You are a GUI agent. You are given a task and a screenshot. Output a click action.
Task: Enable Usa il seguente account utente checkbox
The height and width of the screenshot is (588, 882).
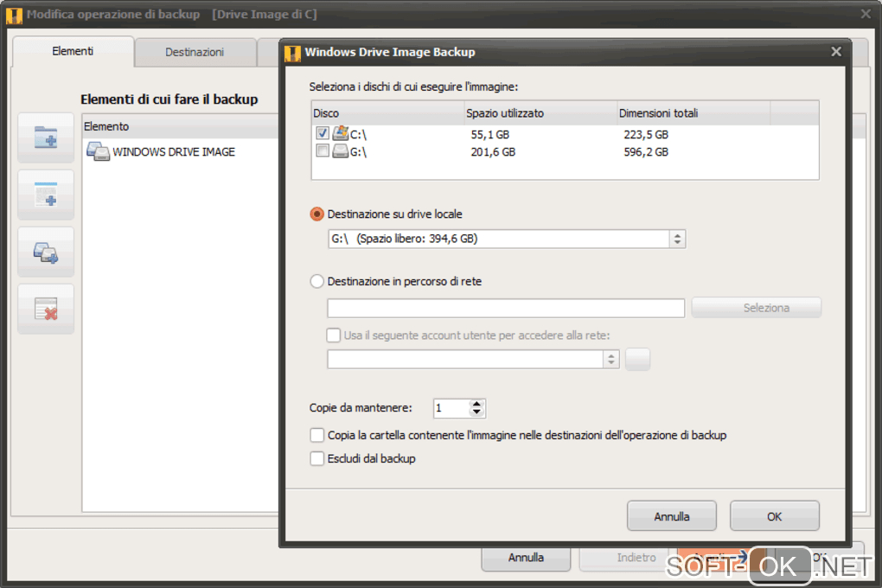(x=333, y=336)
